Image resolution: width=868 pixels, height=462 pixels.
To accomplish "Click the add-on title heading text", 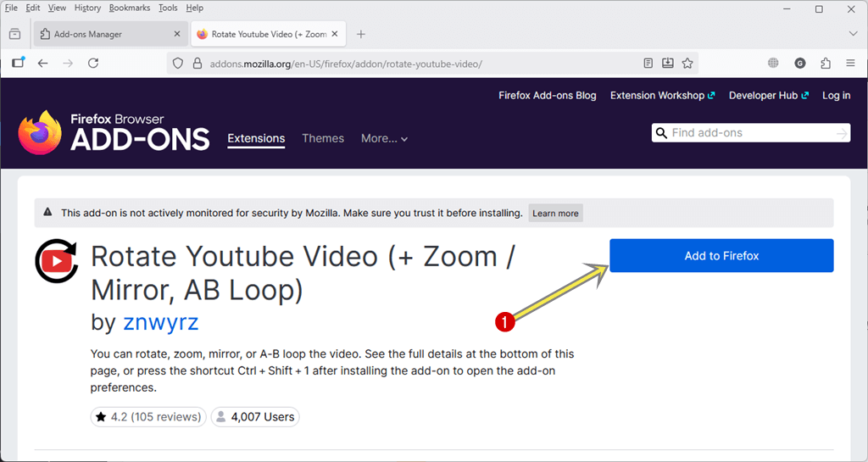I will 303,273.
